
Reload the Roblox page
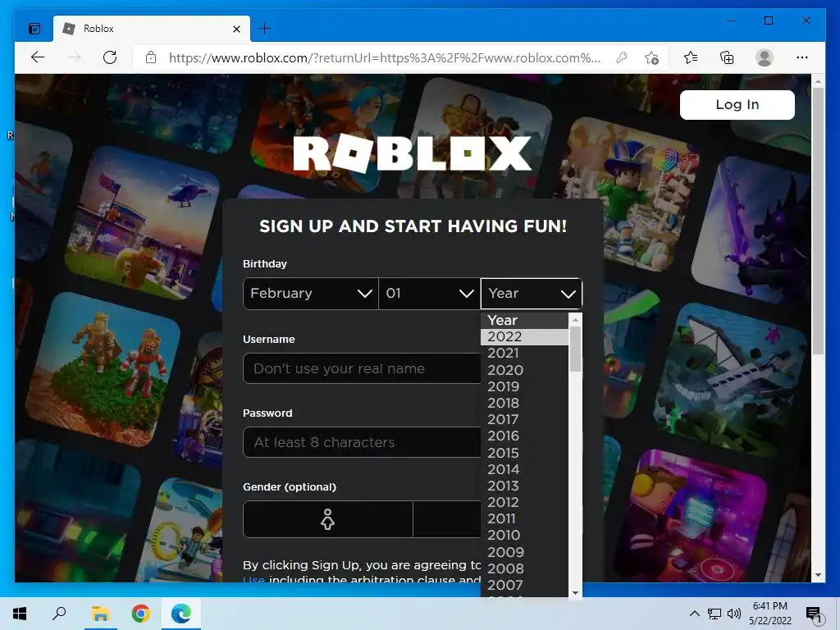(110, 57)
